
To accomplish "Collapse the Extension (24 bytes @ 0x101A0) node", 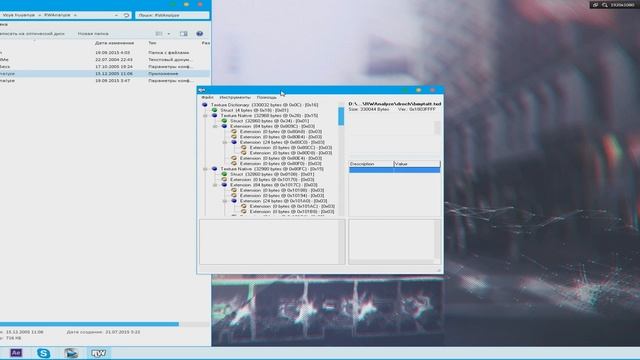I will pyautogui.click(x=225, y=201).
